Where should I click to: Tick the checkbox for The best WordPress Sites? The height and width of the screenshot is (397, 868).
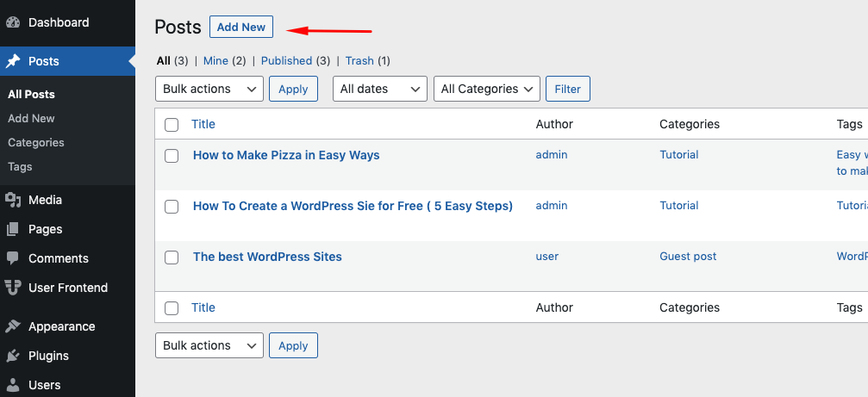click(x=172, y=257)
